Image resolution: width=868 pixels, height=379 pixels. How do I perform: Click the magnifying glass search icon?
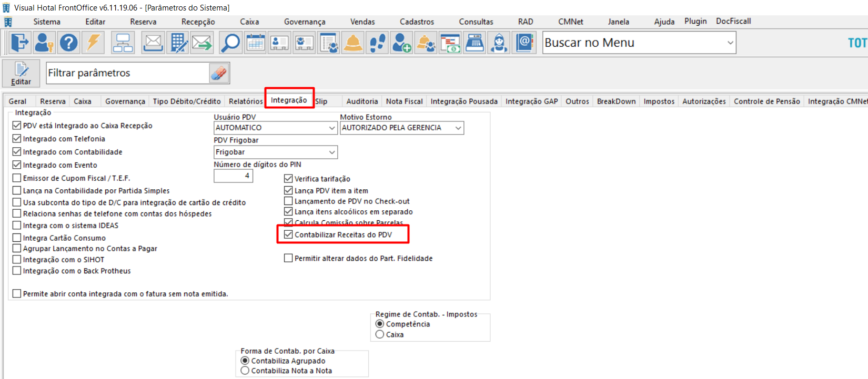(230, 43)
